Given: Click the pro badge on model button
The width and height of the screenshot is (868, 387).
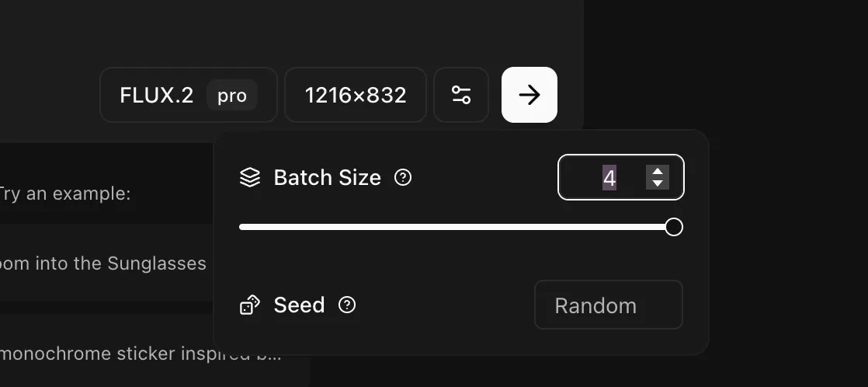Looking at the screenshot, I should tap(231, 96).
